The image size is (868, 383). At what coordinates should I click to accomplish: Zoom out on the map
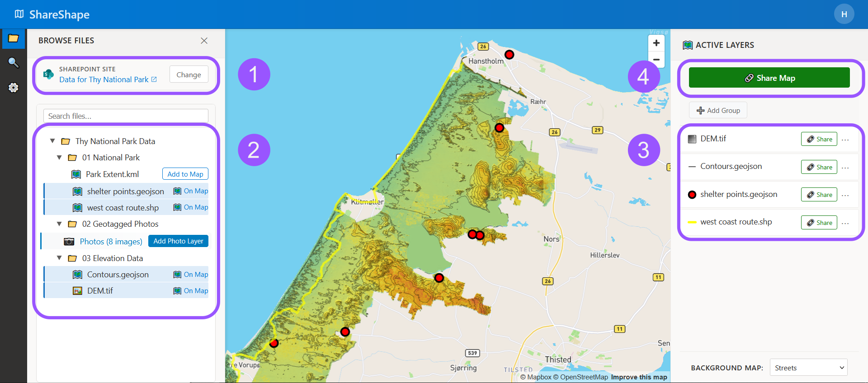click(x=656, y=60)
